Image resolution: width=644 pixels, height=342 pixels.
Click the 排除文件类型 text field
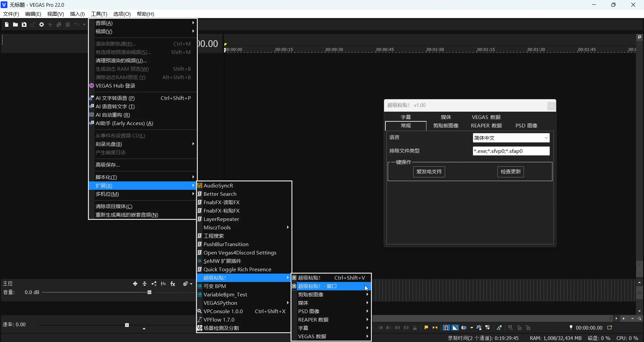(x=511, y=151)
